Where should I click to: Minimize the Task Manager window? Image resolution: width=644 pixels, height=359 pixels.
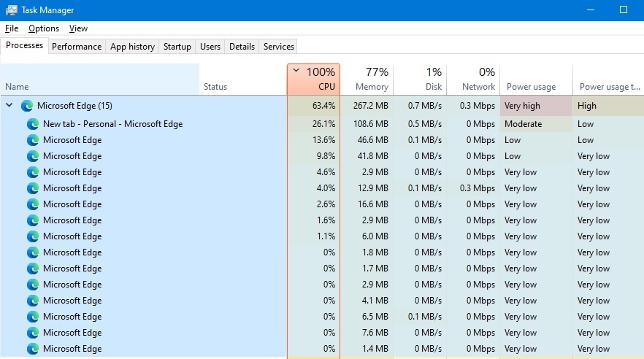tap(591, 9)
